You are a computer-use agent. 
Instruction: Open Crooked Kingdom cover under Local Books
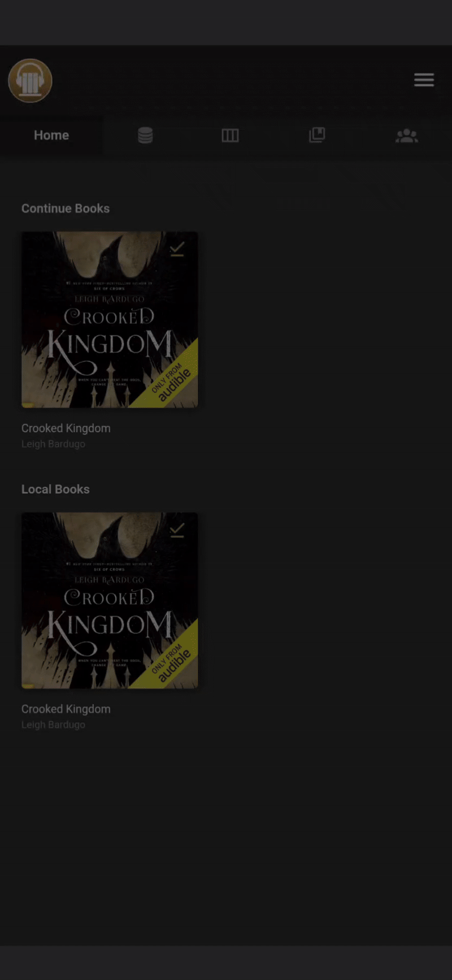point(110,600)
